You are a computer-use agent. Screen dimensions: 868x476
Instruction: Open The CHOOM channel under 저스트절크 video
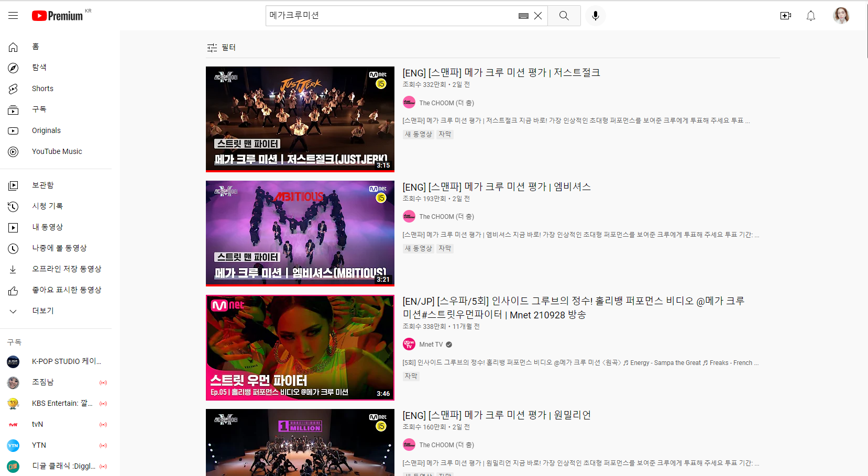point(446,103)
